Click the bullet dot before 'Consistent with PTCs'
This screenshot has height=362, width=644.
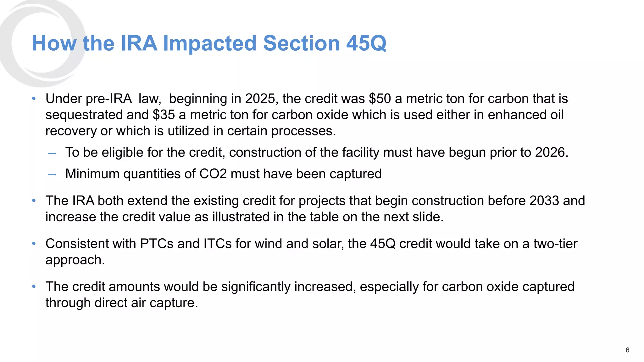coord(34,244)
